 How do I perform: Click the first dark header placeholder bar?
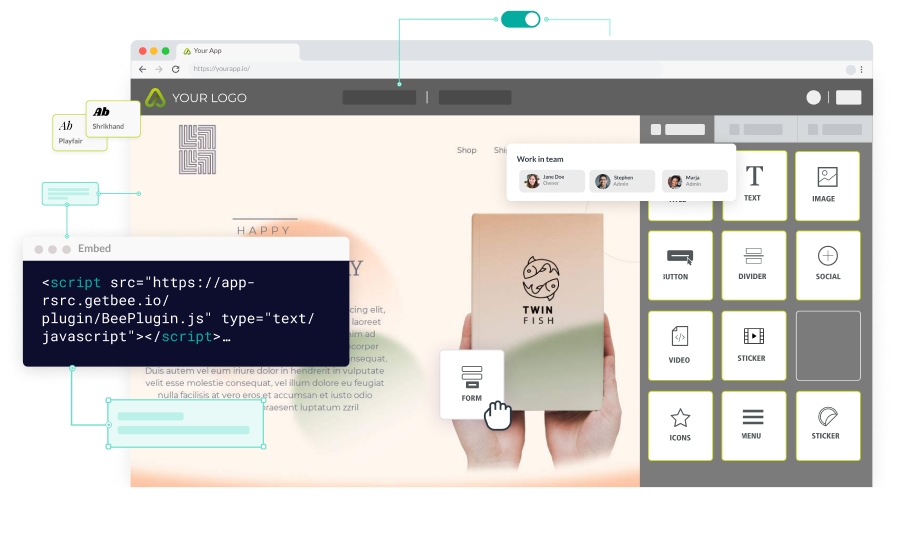(x=379, y=97)
